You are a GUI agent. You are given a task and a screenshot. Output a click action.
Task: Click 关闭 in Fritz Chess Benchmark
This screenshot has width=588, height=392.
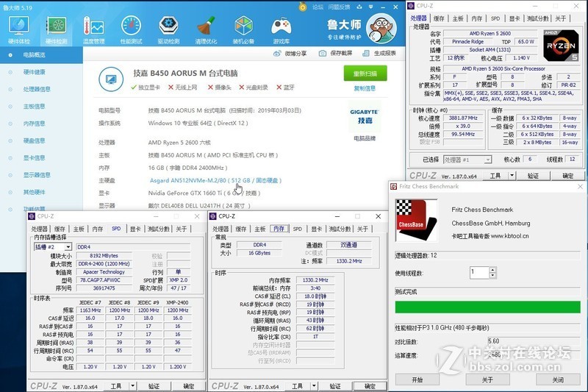click(558, 379)
